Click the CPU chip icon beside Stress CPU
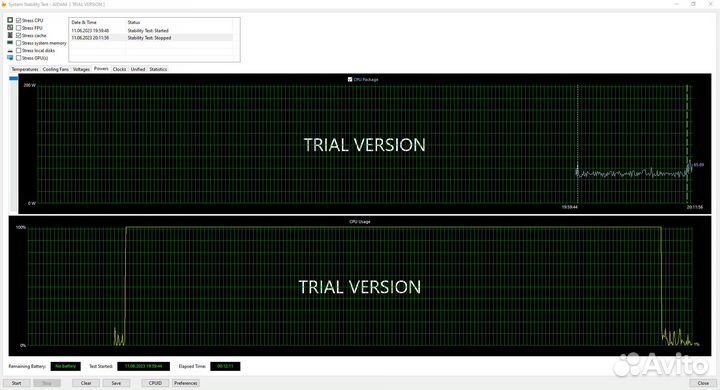The height and width of the screenshot is (390, 720). [x=10, y=20]
